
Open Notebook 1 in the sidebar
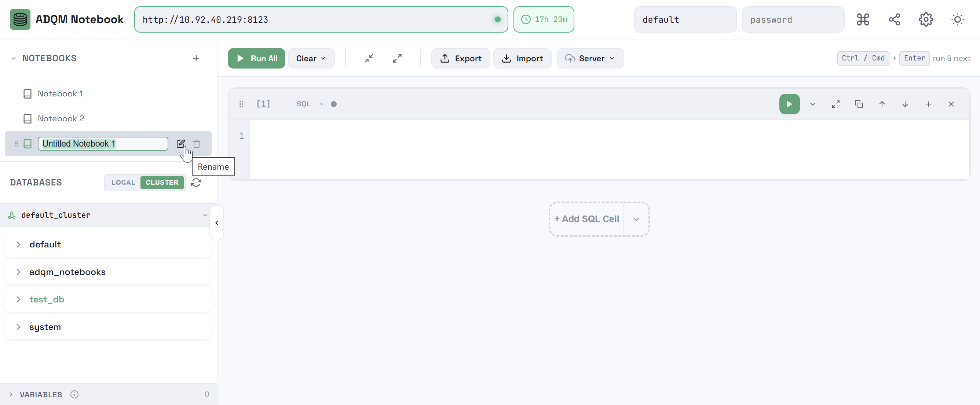pos(60,93)
